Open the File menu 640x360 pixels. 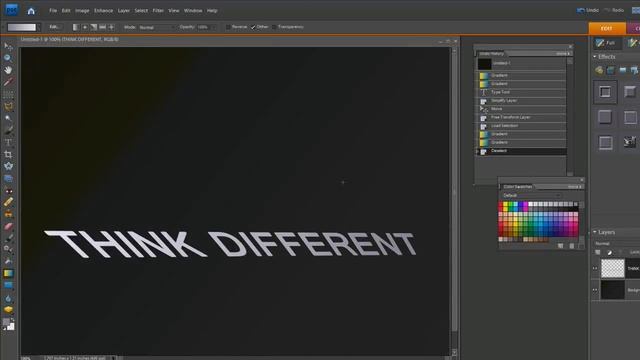coord(53,11)
